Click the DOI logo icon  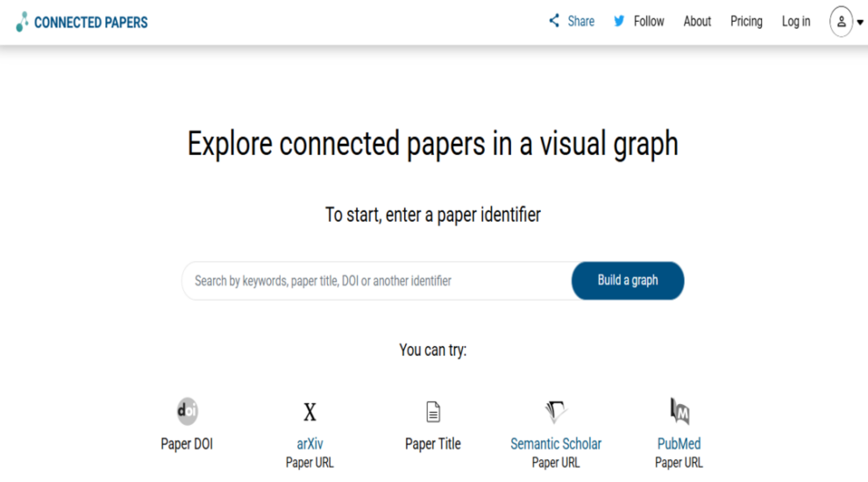click(x=187, y=411)
